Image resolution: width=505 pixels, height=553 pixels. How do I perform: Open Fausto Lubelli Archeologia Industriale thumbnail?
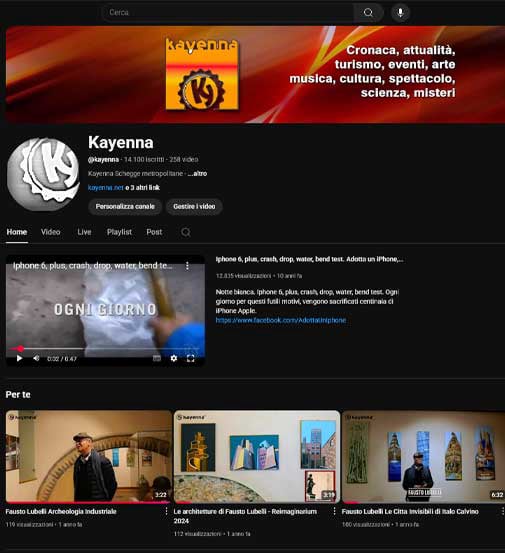[88, 456]
